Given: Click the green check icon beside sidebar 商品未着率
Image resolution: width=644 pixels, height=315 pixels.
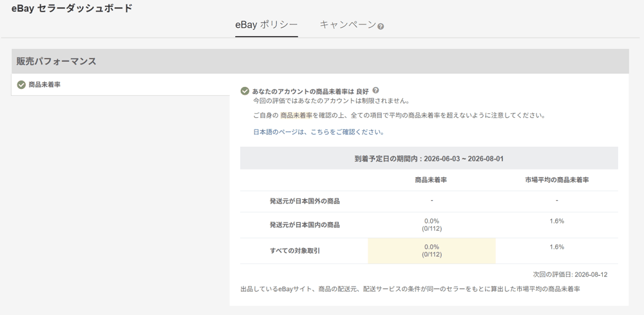Looking at the screenshot, I should pos(21,85).
